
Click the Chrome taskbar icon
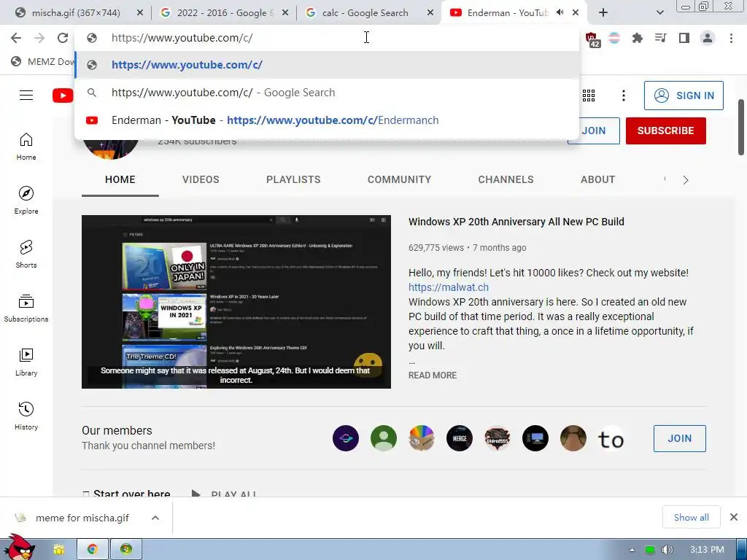pos(93,549)
